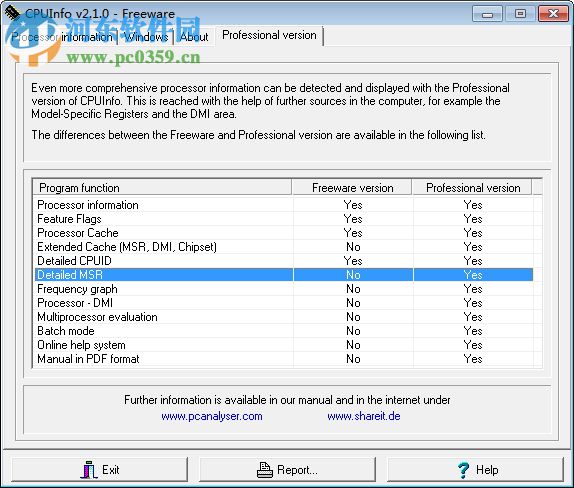Select the highlighted Detailed MSR row
Image resolution: width=574 pixels, height=488 pixels.
tap(284, 275)
